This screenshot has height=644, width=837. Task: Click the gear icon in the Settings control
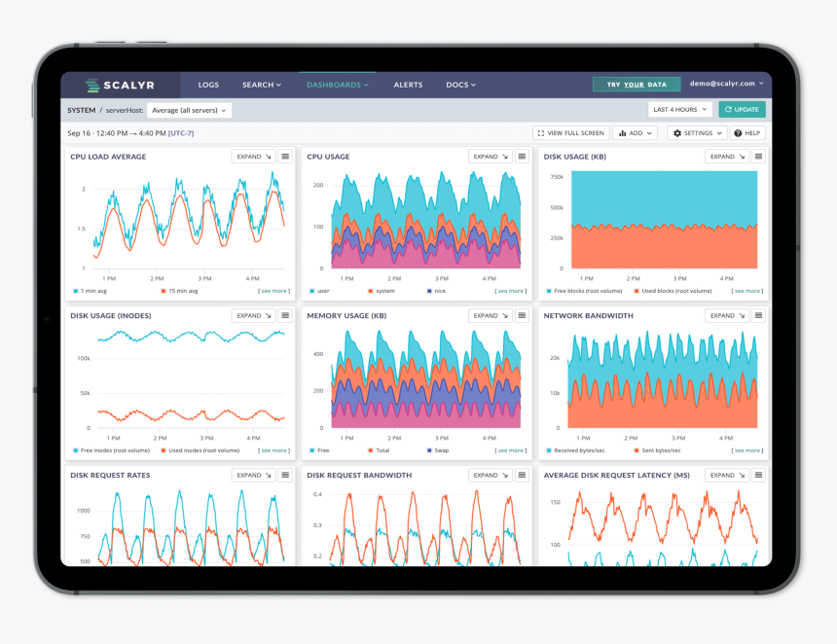click(677, 133)
